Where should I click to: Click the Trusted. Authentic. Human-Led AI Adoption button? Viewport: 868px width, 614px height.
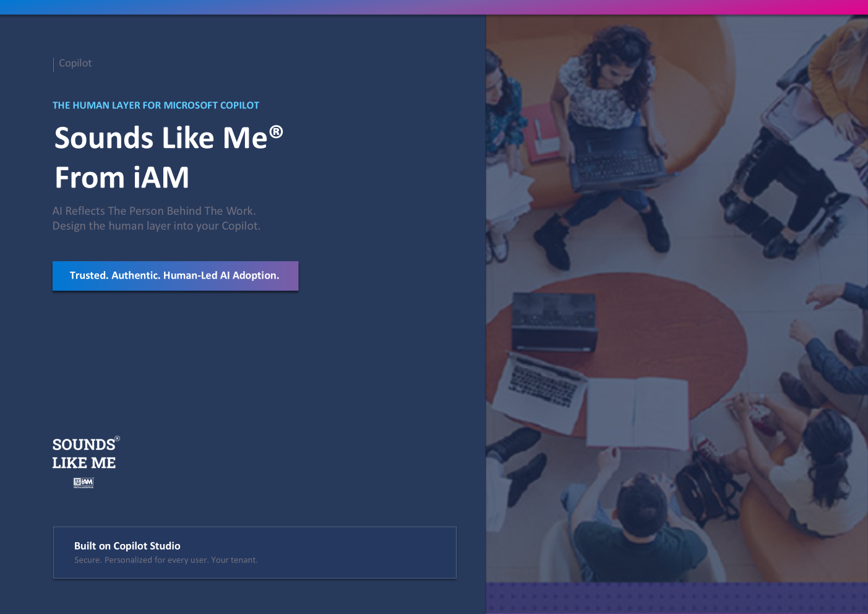click(175, 275)
